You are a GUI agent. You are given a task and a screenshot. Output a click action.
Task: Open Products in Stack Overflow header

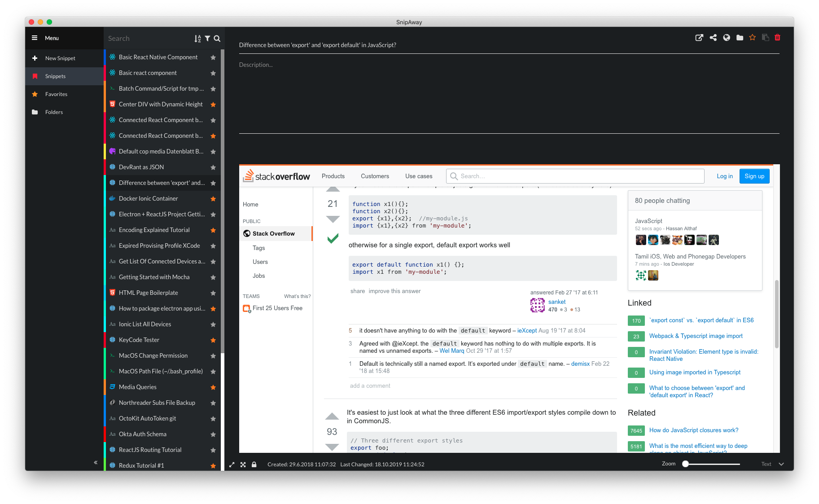coord(333,176)
